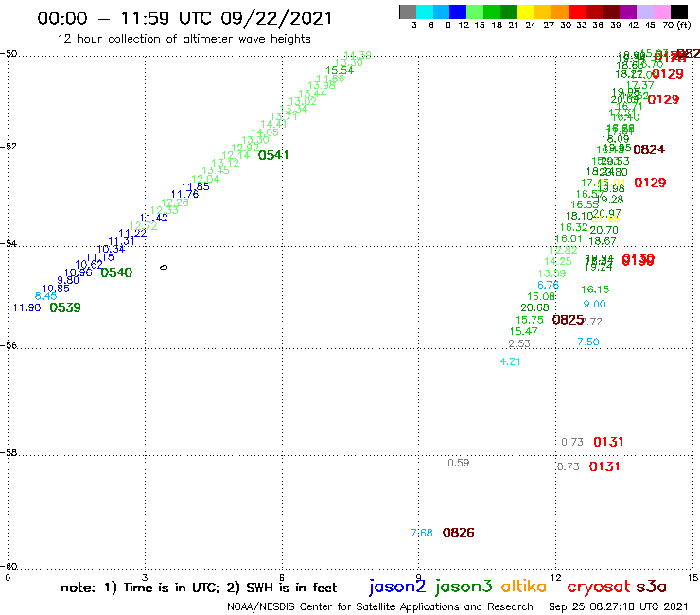The width and height of the screenshot is (700, 615).
Task: Click the 0539 pass time label
Action: pos(65,307)
